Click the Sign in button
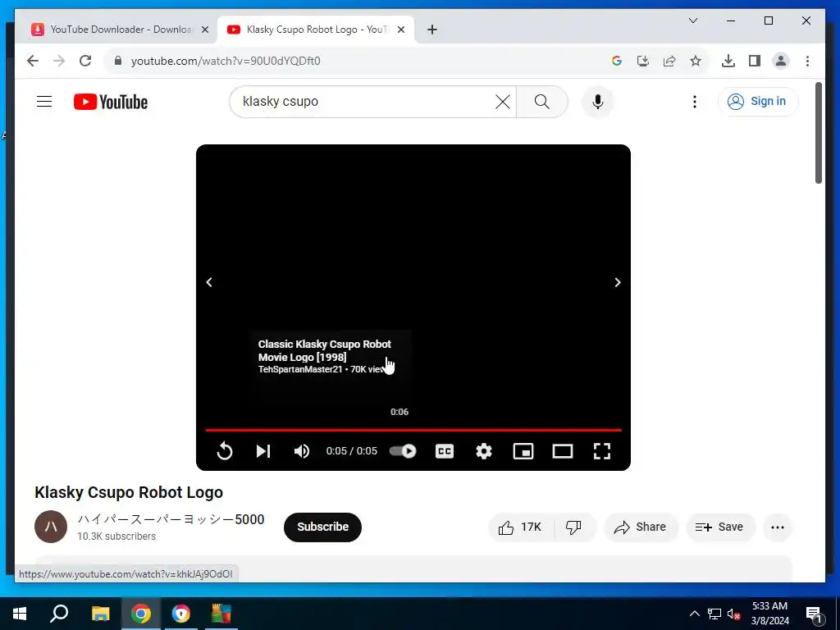 click(x=758, y=101)
